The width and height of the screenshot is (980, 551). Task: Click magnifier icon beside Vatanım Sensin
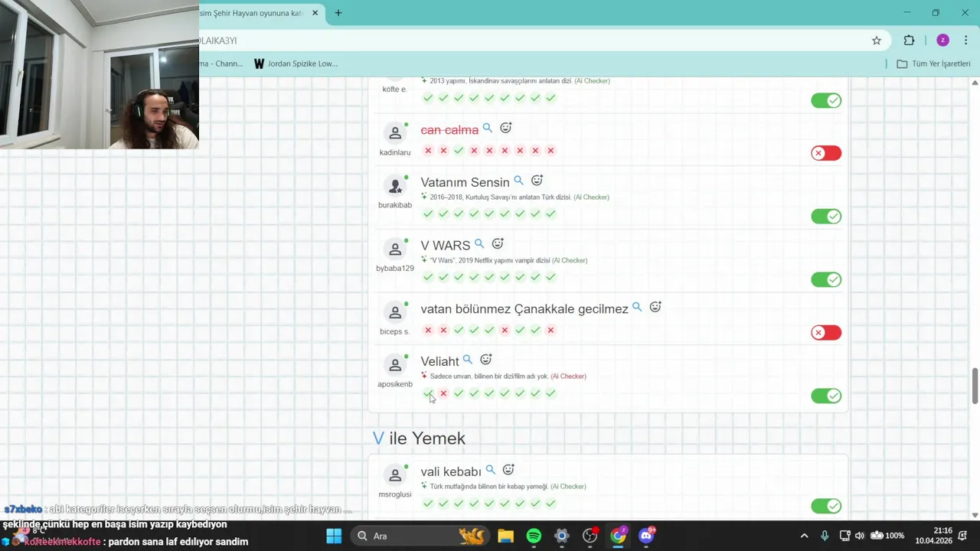click(x=518, y=181)
